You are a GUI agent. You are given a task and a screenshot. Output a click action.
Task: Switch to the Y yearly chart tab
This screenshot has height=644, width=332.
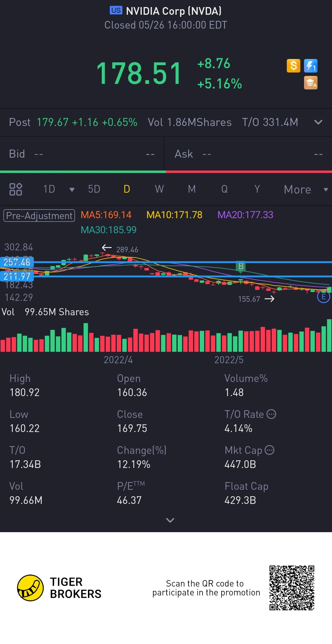tap(257, 189)
